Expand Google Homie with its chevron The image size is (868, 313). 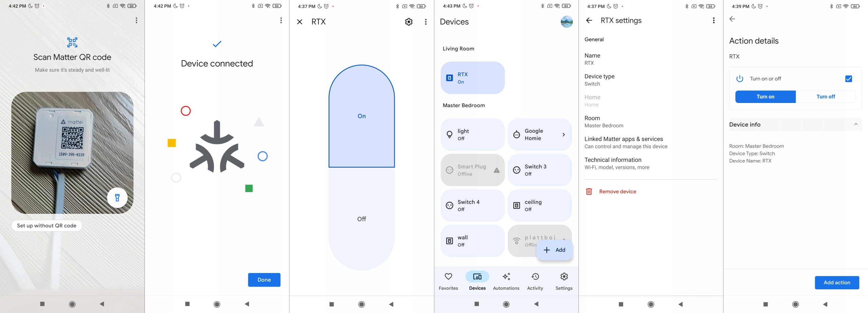click(564, 134)
